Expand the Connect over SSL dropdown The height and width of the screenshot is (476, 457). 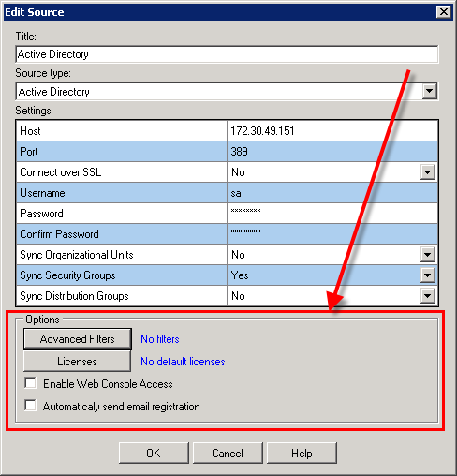(x=427, y=172)
